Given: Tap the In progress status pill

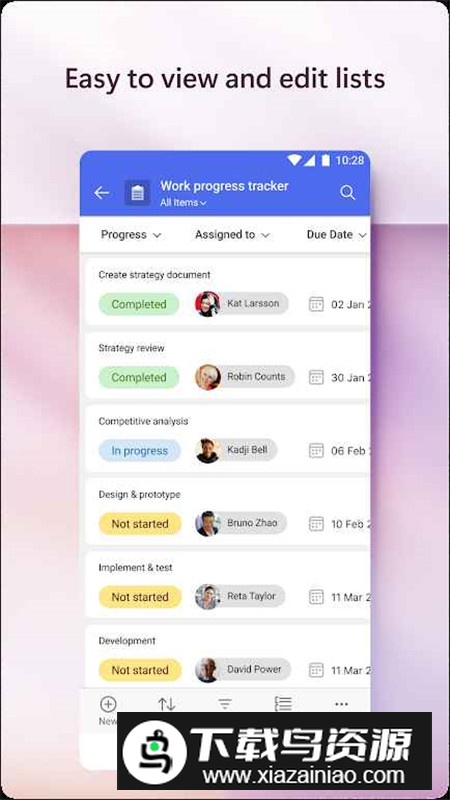Looking at the screenshot, I should (x=139, y=451).
